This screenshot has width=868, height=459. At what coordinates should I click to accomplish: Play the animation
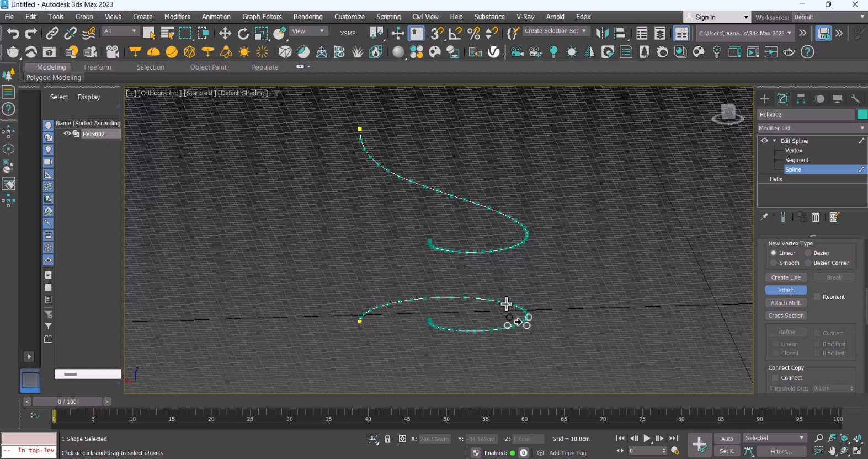click(x=647, y=439)
